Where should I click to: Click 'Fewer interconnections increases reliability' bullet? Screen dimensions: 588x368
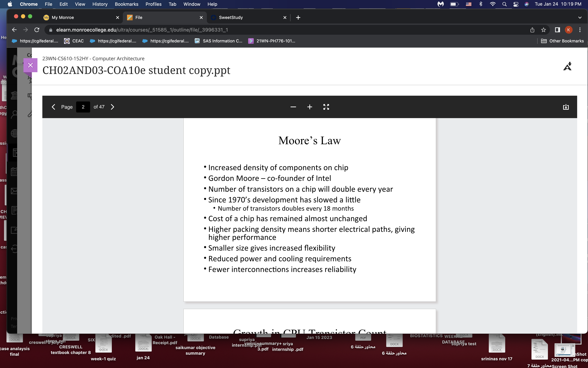click(x=282, y=270)
